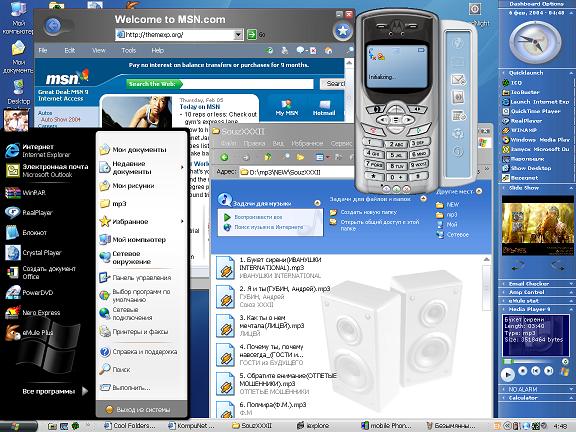This screenshot has width=576, height=432.
Task: Open the Tools menu in MSN browser
Action: [129, 51]
